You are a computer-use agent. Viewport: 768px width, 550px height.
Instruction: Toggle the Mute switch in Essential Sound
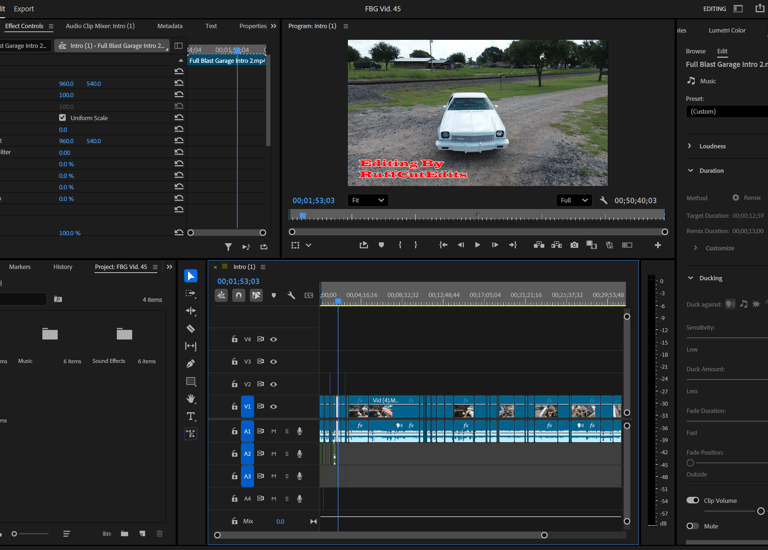(x=692, y=526)
